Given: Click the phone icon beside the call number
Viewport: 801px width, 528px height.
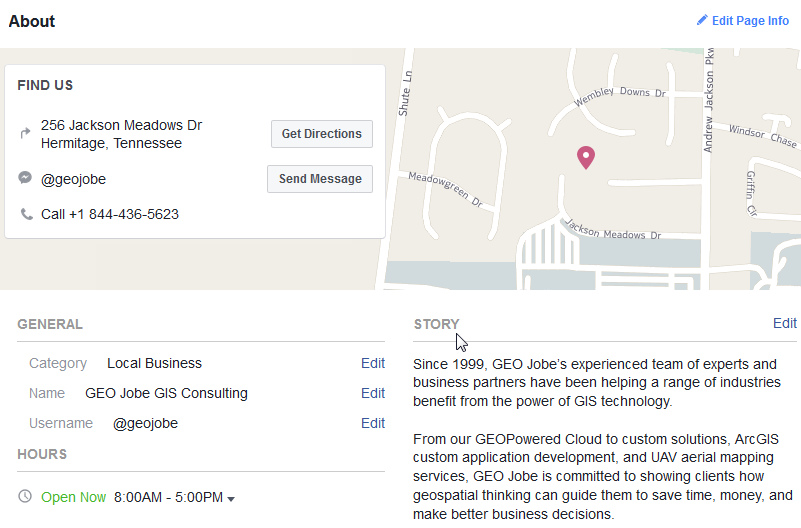Looking at the screenshot, I should click(x=26, y=214).
